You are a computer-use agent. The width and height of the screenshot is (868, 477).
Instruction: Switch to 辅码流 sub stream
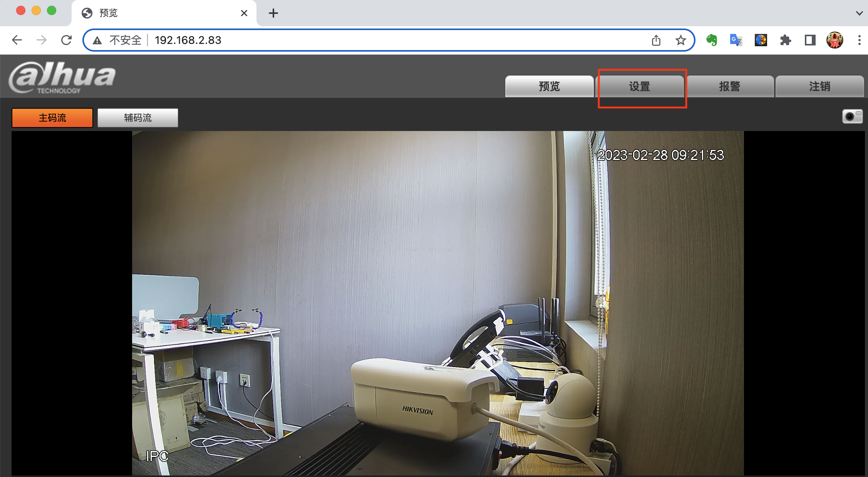click(138, 118)
